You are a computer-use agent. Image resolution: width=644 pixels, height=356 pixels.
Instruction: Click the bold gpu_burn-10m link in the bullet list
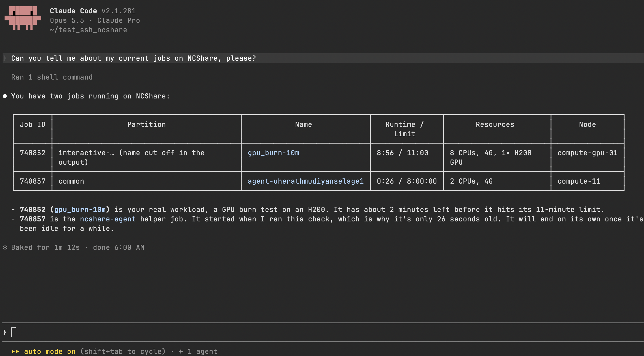pyautogui.click(x=80, y=210)
